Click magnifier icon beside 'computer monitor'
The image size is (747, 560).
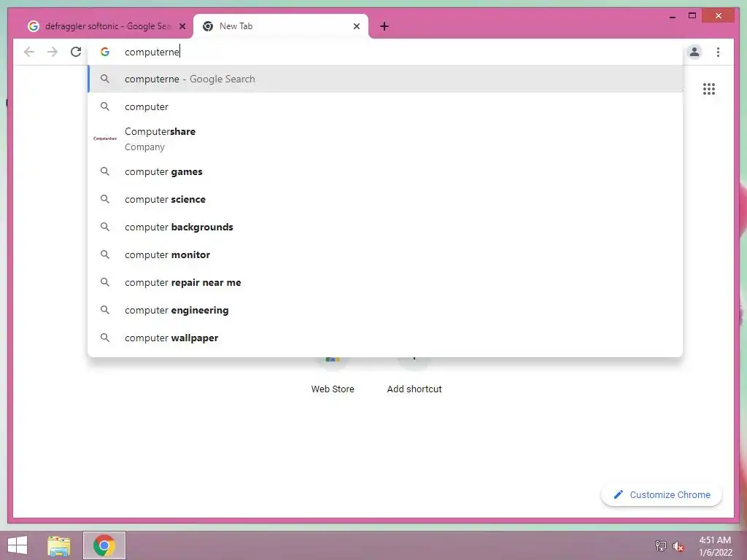[105, 254]
